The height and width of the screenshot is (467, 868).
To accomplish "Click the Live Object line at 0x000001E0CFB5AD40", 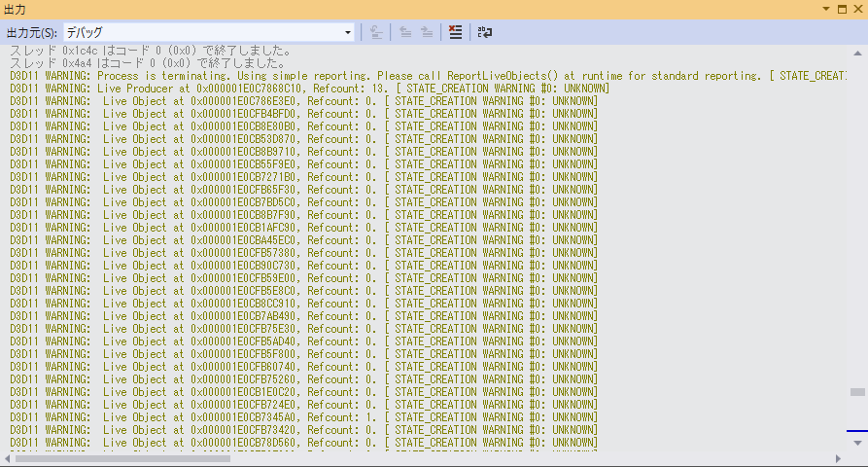I will [x=304, y=341].
